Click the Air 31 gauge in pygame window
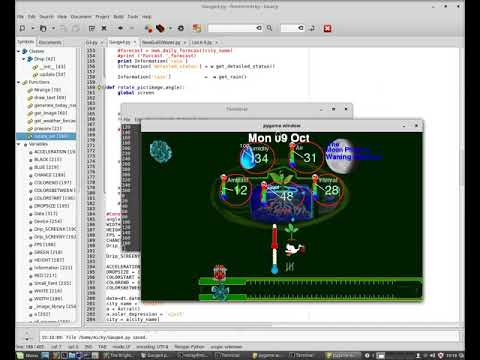Viewport: 480px width, 360px height. (x=306, y=156)
